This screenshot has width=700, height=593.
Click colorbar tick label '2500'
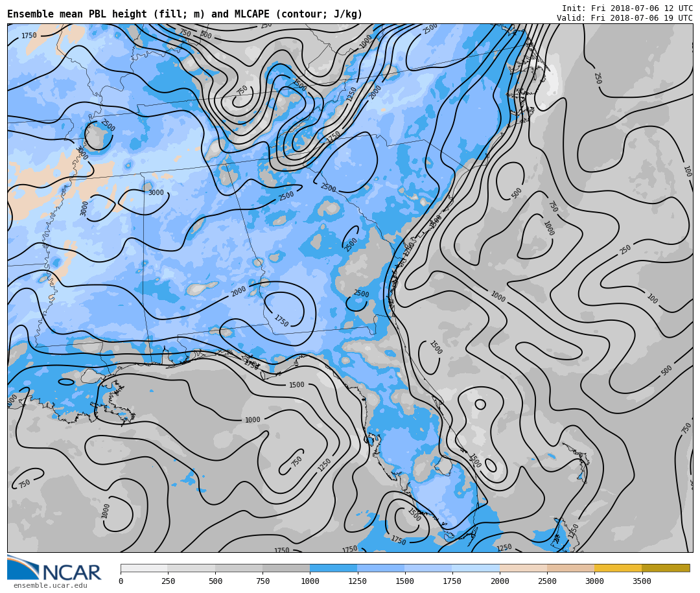(547, 581)
